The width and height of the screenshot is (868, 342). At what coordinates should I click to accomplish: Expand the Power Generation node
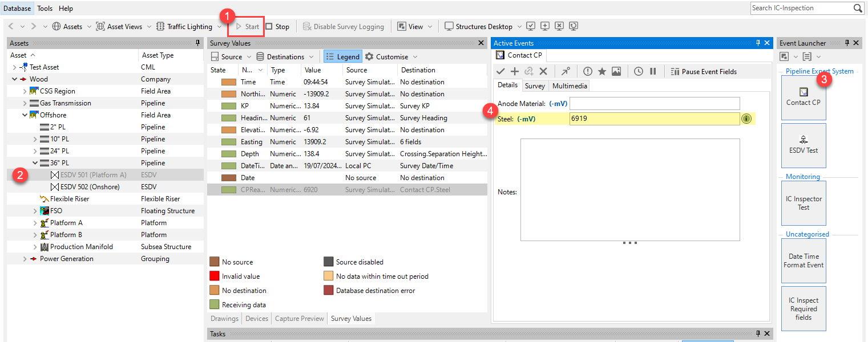pyautogui.click(x=25, y=259)
